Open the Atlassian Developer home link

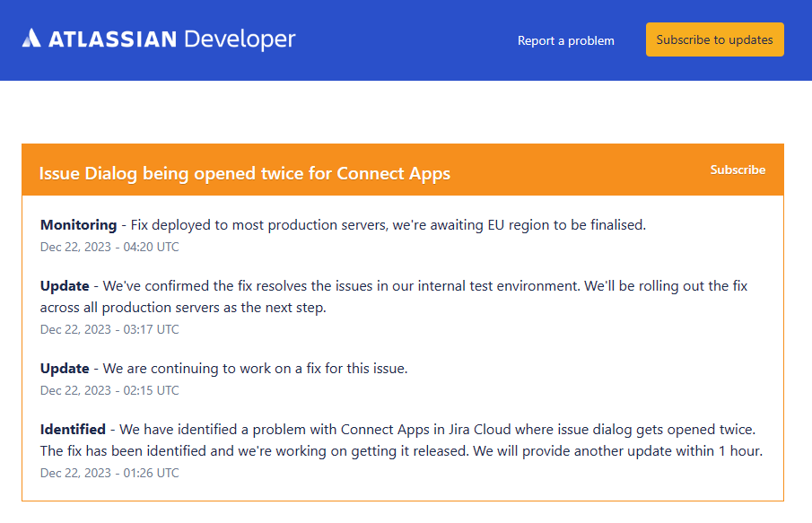click(159, 39)
